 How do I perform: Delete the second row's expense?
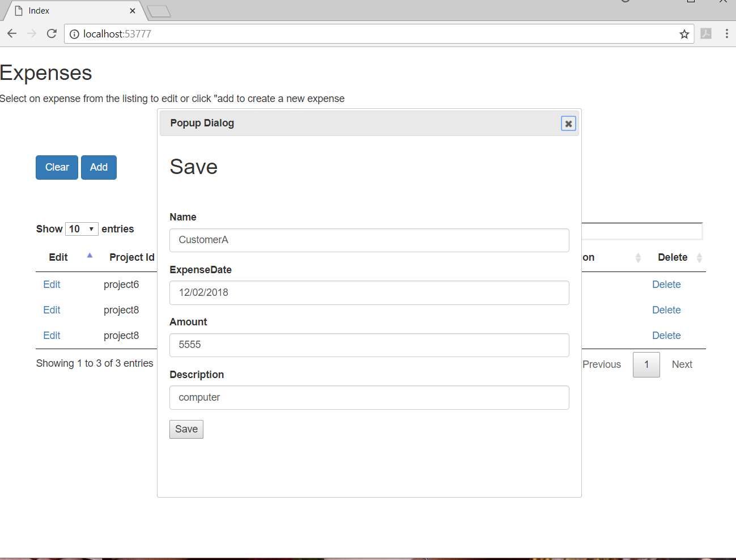point(666,310)
